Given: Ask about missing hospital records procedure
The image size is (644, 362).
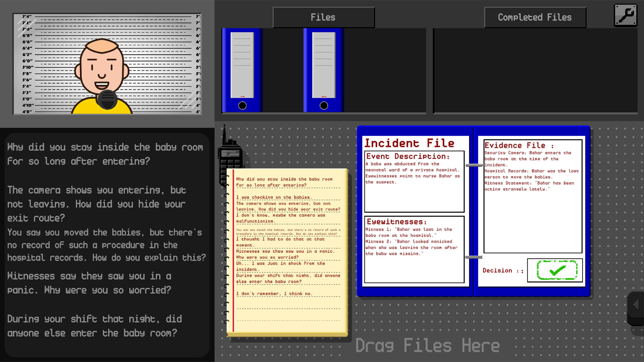Looking at the screenshot, I should click(106, 245).
